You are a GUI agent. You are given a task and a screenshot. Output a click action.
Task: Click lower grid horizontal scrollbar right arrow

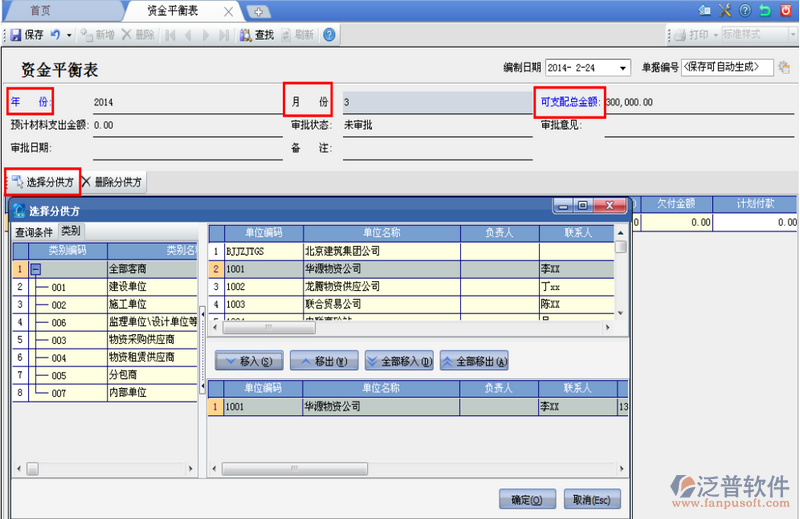(x=621, y=468)
